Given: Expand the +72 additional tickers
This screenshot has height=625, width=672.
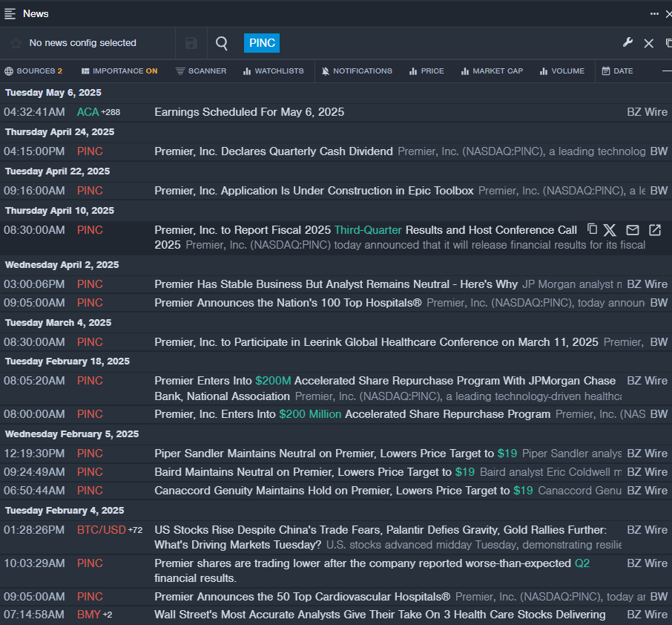Looking at the screenshot, I should pos(136,530).
